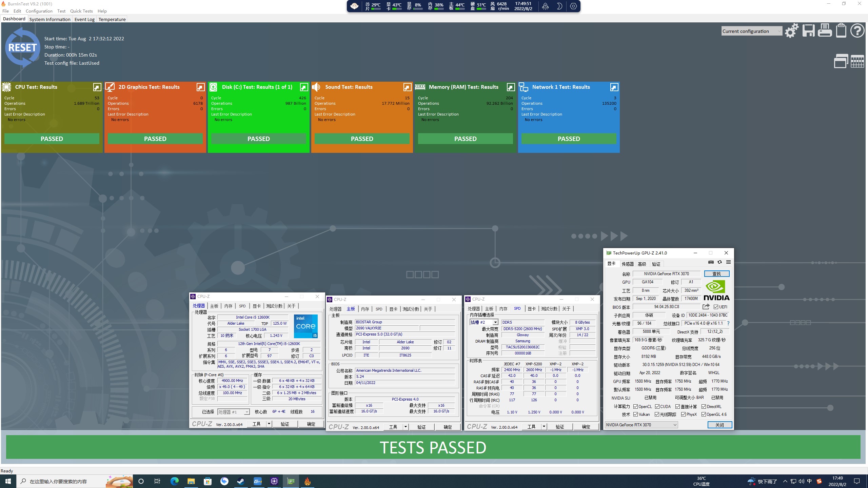Click the bell icon in monitor overlay
The width and height of the screenshot is (868, 488).
[545, 6]
